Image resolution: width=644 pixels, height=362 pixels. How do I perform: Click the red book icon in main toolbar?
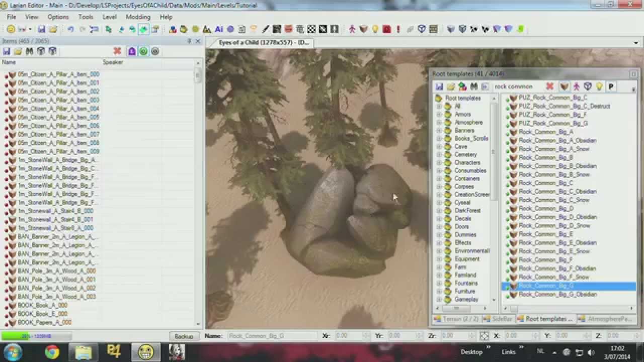(386, 29)
